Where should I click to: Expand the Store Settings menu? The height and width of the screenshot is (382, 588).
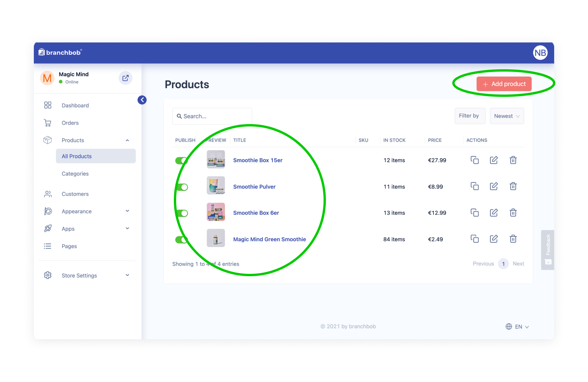79,275
